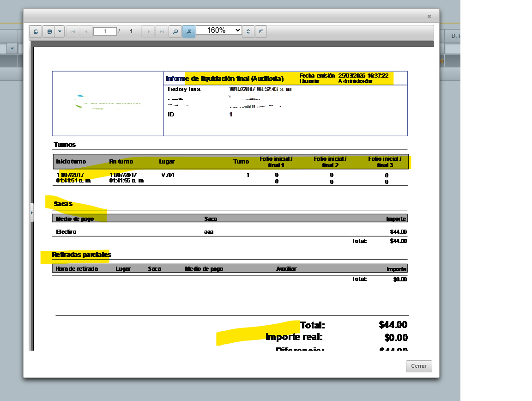
Task: Click the save/export diskette icon
Action: (x=49, y=31)
